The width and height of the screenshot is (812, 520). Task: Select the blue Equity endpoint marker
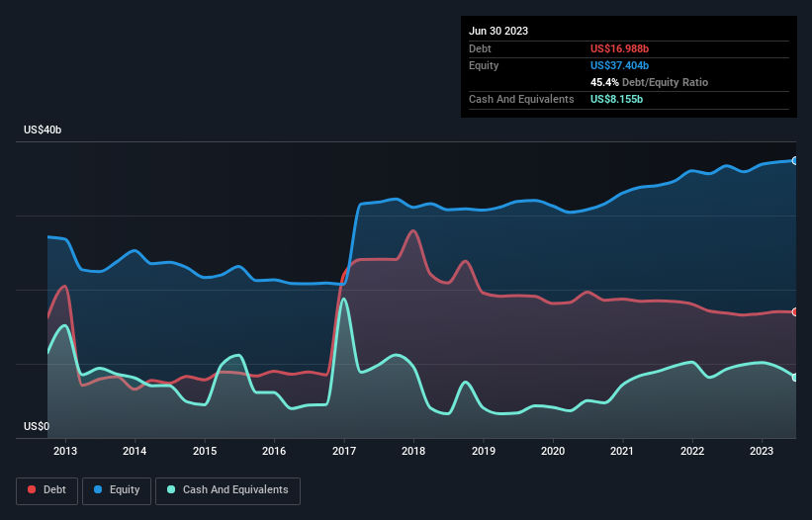[795, 160]
